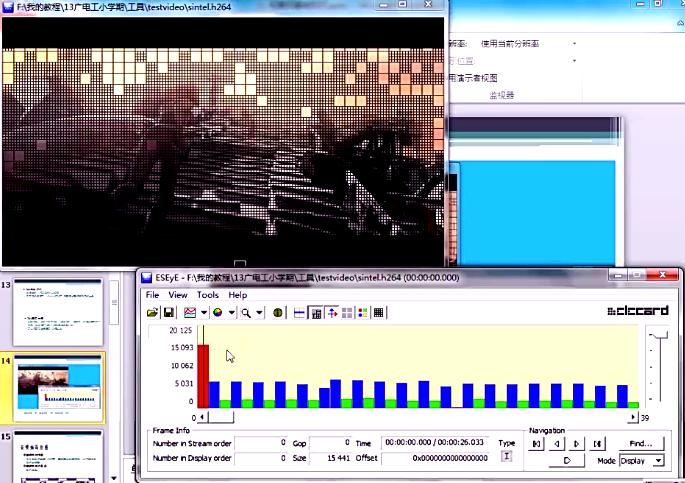Click the Play button in Navigation
Screen dimensions: 685x483
[567, 461]
